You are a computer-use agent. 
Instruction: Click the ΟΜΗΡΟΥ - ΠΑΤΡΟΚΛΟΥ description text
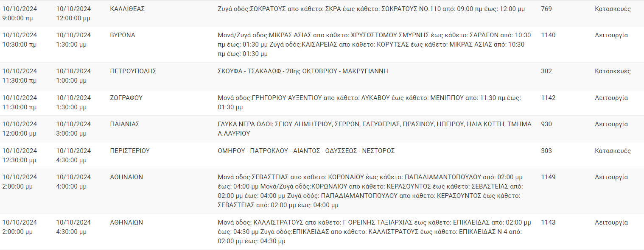306,151
